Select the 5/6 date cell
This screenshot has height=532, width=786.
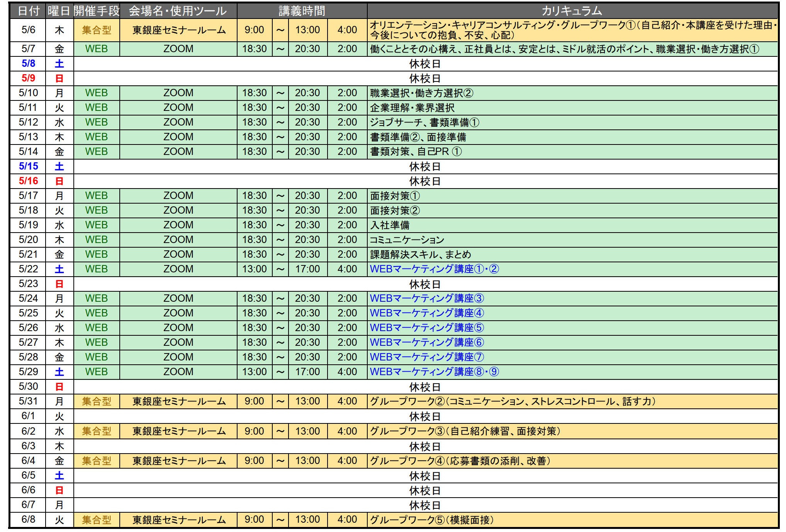tap(28, 30)
